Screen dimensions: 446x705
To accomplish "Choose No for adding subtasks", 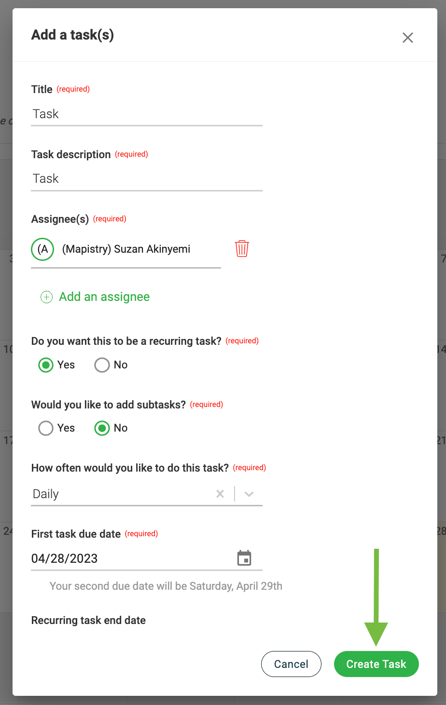I will [102, 428].
